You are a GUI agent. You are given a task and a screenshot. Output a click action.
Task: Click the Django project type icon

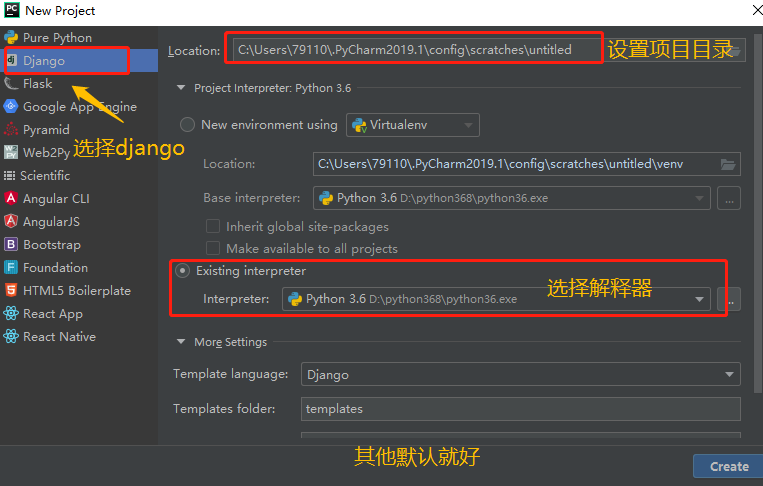click(12, 60)
